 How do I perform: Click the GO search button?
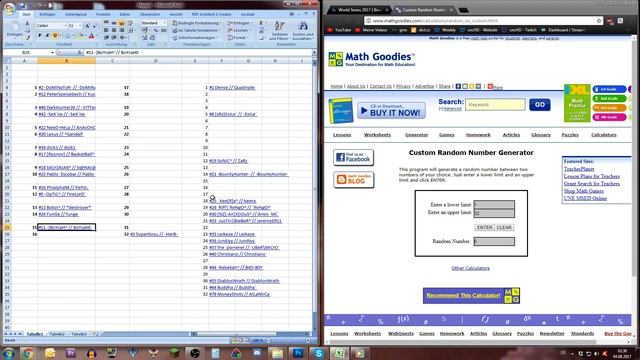(x=540, y=105)
